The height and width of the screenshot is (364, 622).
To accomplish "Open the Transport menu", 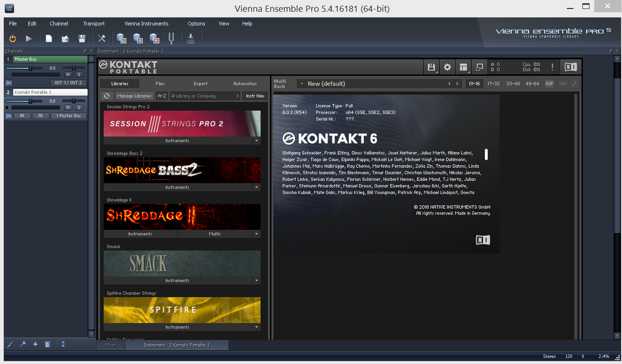I will coord(94,24).
